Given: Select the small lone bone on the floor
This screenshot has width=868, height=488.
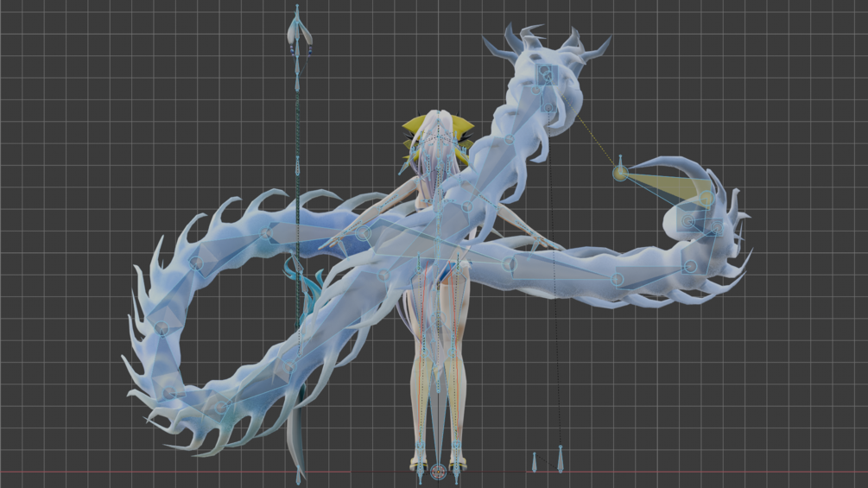Looking at the screenshot, I should 535,463.
